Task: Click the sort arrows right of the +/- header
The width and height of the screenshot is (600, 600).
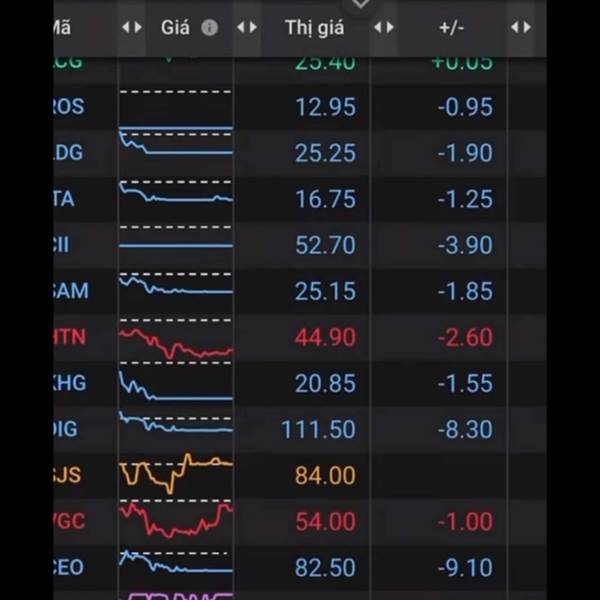Action: [520, 28]
